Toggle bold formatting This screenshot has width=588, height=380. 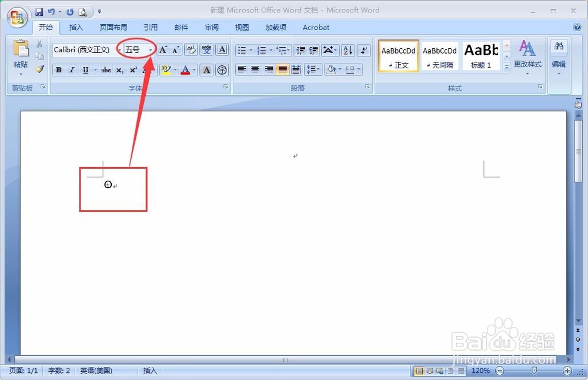coord(58,69)
